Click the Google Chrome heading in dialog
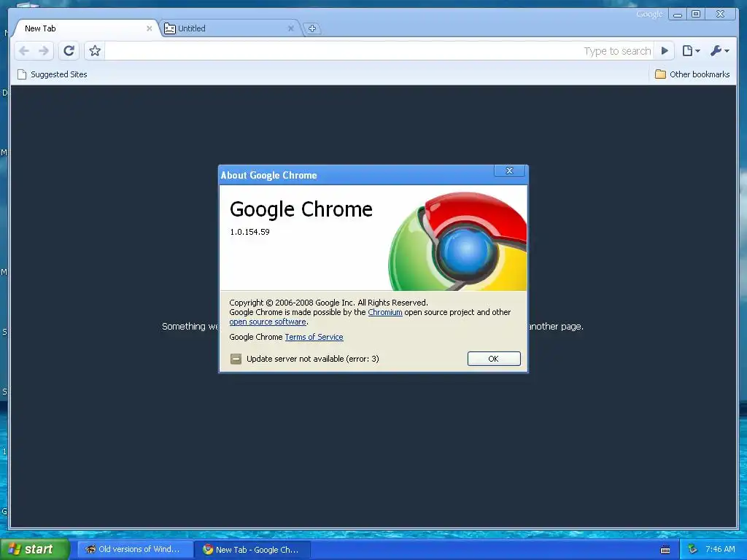Image resolution: width=747 pixels, height=560 pixels. pos(301,209)
